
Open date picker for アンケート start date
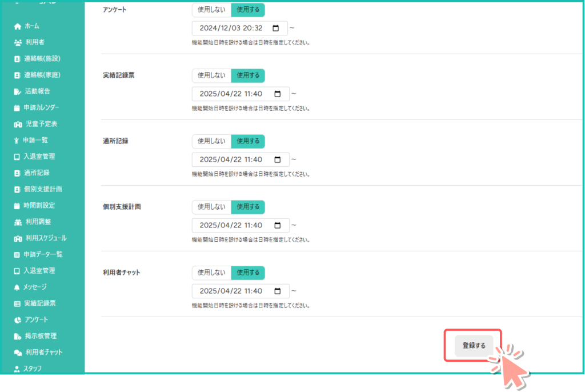click(276, 28)
